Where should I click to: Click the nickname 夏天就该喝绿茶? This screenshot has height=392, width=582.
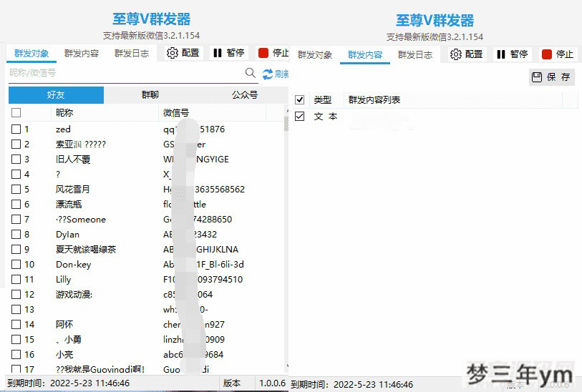(x=86, y=249)
